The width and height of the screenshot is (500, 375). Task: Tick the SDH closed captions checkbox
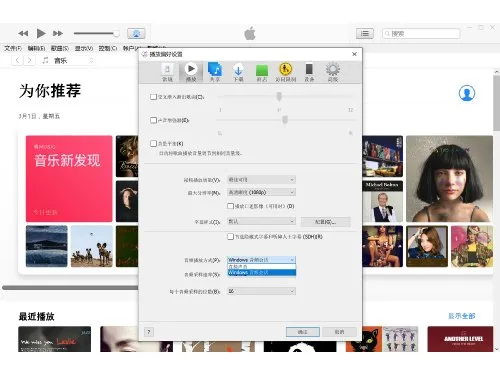(x=230, y=236)
